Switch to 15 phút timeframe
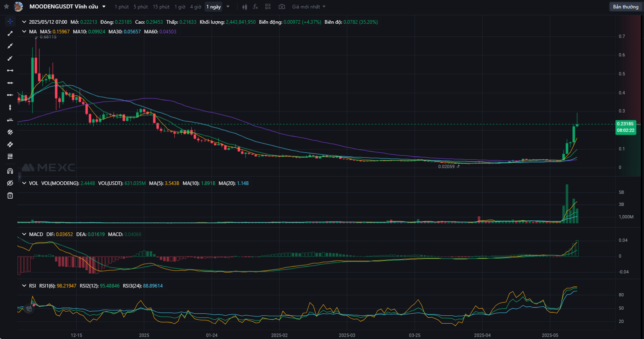 [x=161, y=7]
